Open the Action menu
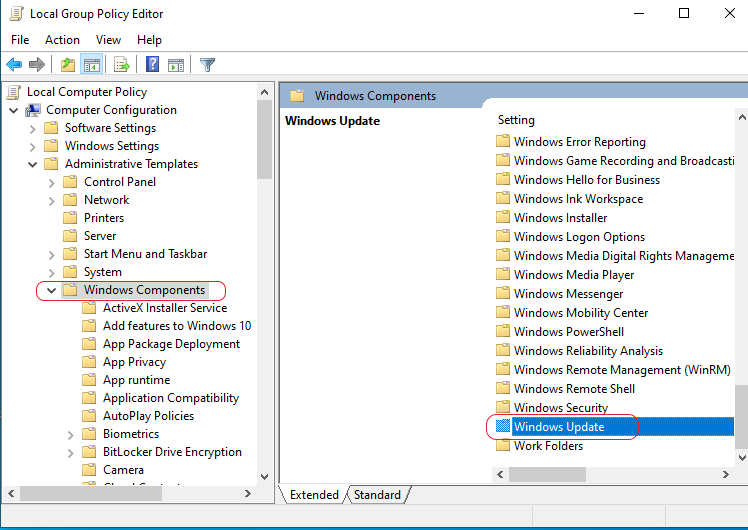Viewport: 748px width, 530px height. point(62,40)
